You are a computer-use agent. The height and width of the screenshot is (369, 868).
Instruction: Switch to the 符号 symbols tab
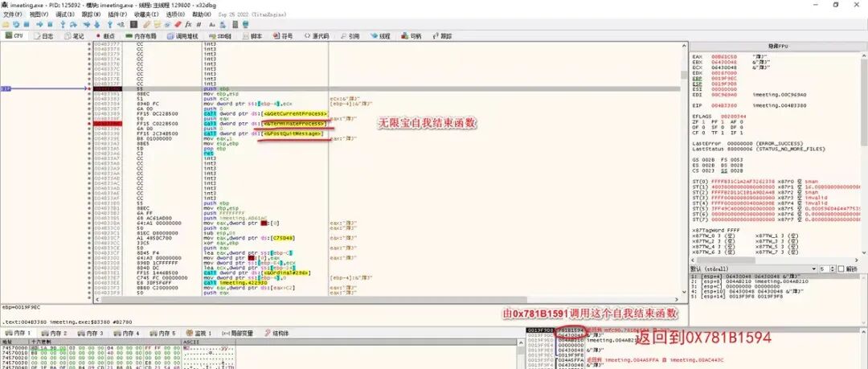284,36
